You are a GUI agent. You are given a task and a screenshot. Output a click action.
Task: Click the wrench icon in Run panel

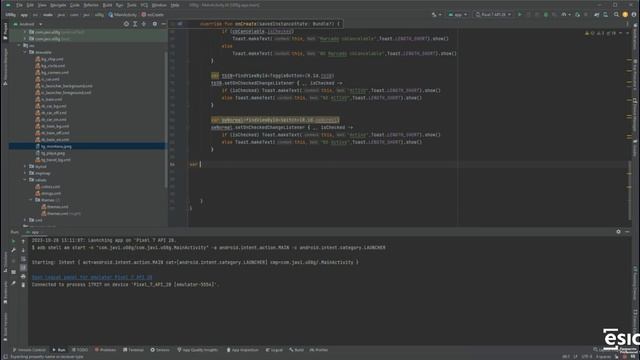(x=13, y=250)
